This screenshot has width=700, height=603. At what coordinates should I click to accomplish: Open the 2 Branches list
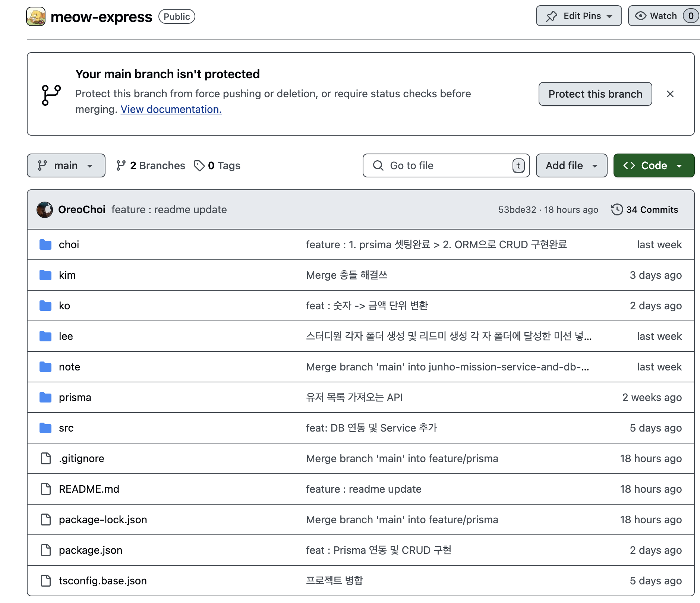(151, 165)
